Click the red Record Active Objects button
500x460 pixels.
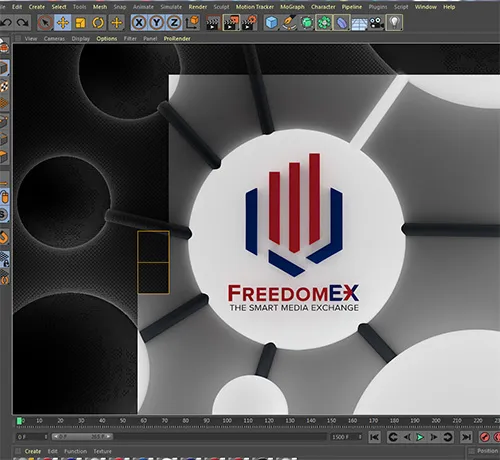pyautogui.click(x=485, y=437)
